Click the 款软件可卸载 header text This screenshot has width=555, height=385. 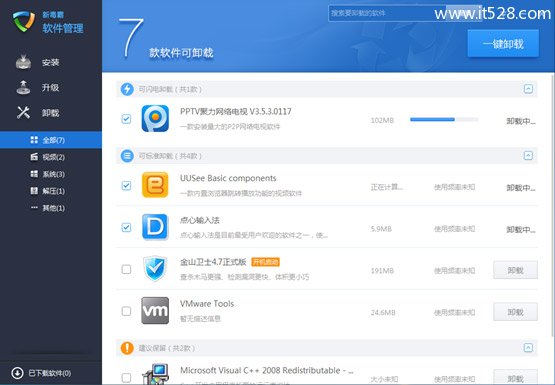tap(181, 53)
